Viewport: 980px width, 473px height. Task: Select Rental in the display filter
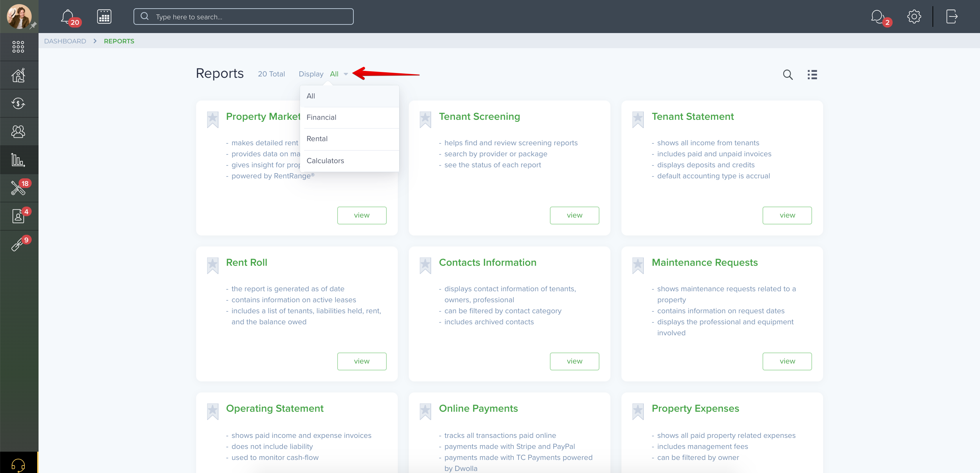tap(350, 139)
